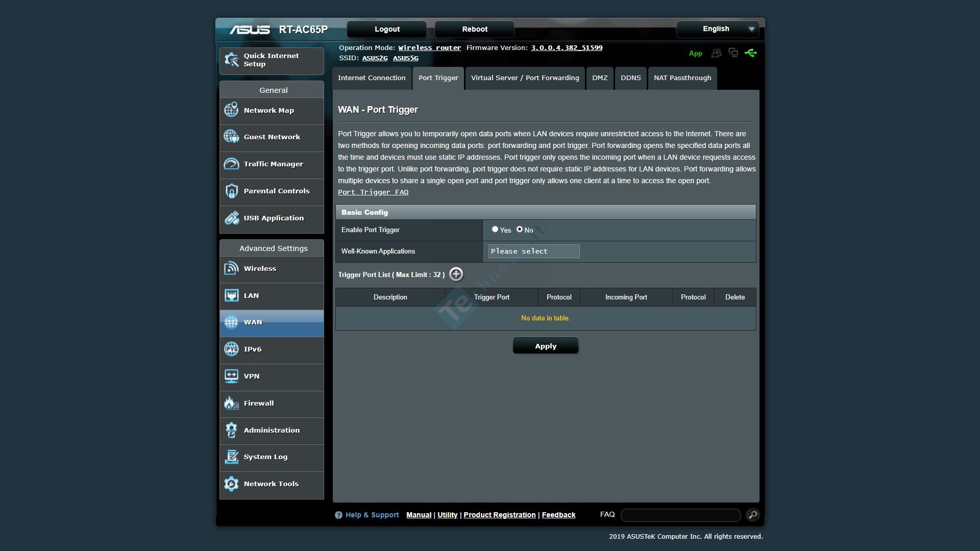Click the System Log notepad icon
Viewport: 980px width, 551px height.
231,457
